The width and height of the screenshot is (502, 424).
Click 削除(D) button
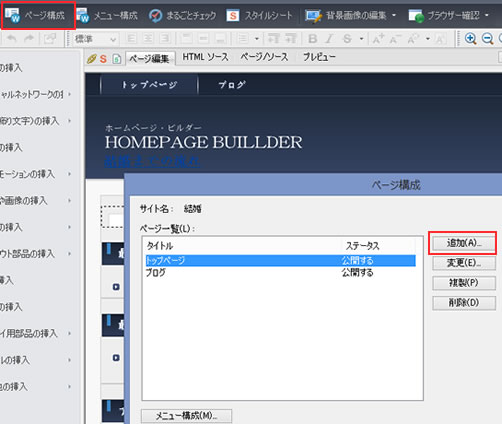click(464, 303)
